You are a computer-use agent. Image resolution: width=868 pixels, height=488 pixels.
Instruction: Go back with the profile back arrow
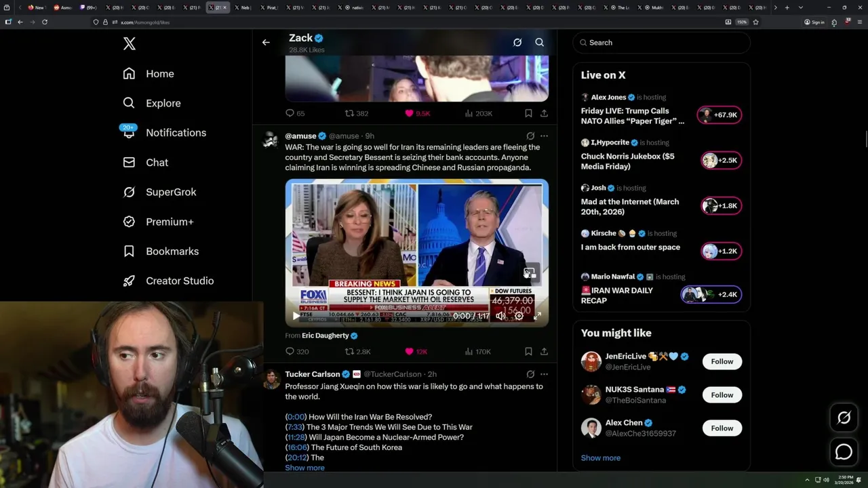266,42
